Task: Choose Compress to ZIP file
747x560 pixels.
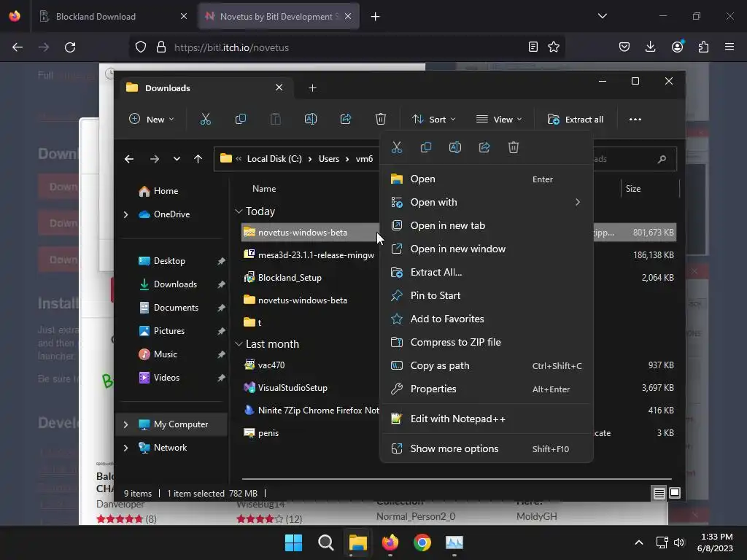Action: pos(486,343)
